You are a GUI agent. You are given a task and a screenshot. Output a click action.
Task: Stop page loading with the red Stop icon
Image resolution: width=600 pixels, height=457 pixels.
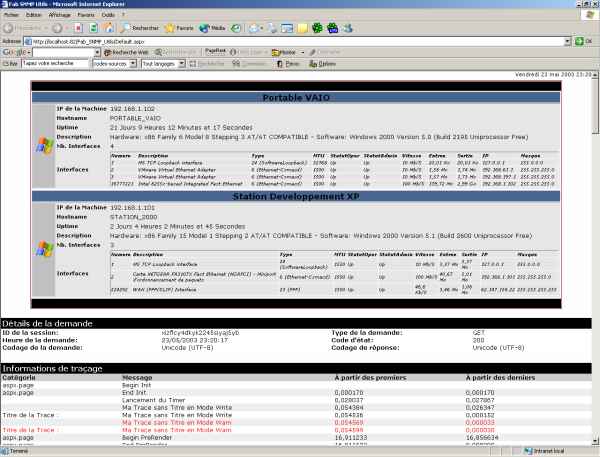click(x=78, y=28)
